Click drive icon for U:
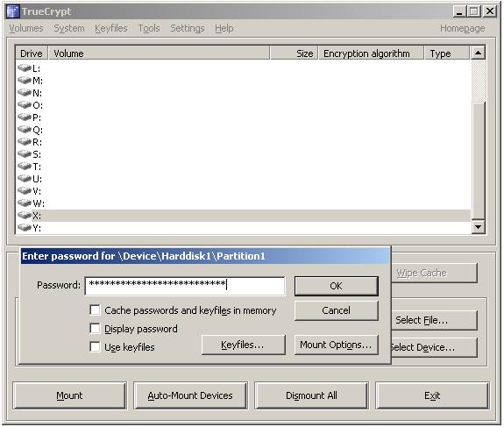 pos(25,179)
